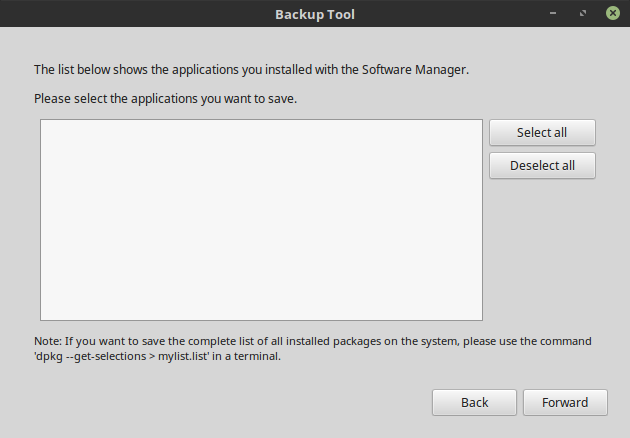
Task: Click inside the empty applications list
Action: pyautogui.click(x=261, y=220)
